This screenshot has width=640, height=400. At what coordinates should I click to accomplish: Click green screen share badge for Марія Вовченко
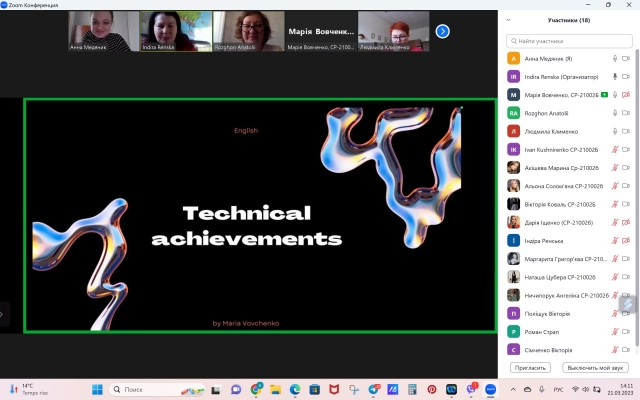(604, 95)
